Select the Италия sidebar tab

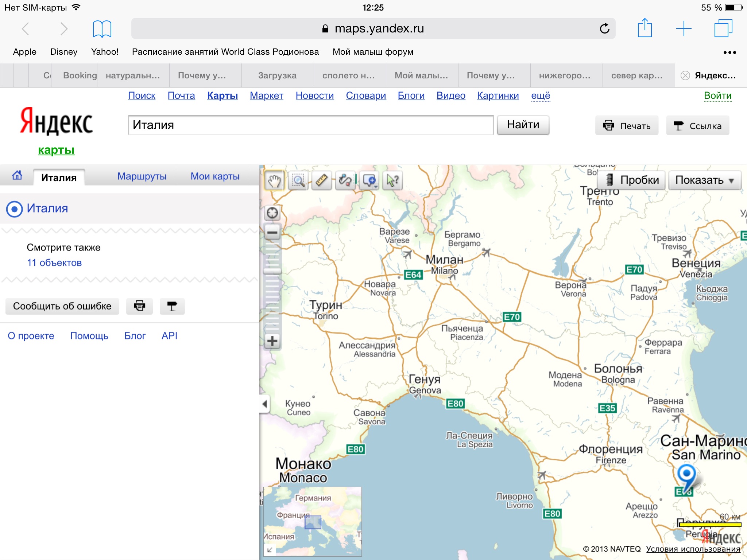tap(59, 178)
